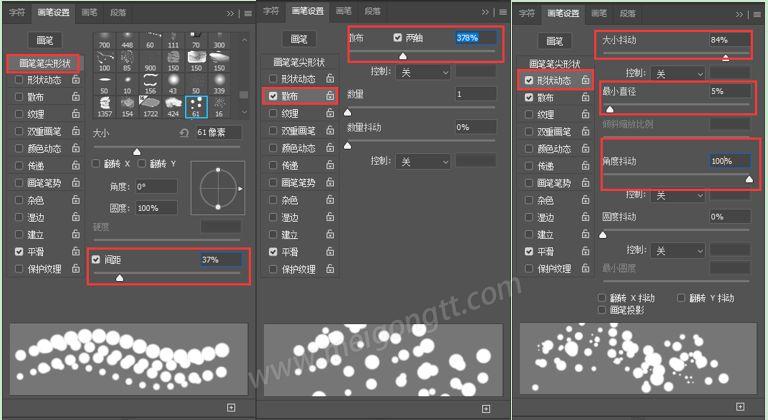The image size is (768, 420).
Task: Toggle 两轴 both-axes checkbox in middle panel
Action: pyautogui.click(x=398, y=37)
